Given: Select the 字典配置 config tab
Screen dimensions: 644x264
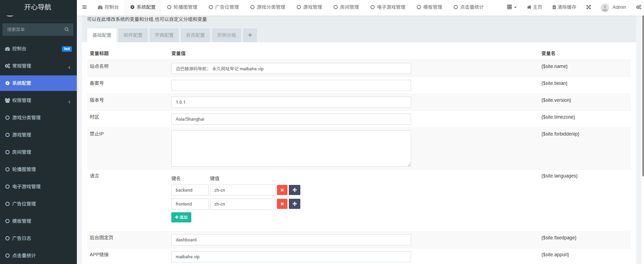Looking at the screenshot, I should (x=164, y=35).
